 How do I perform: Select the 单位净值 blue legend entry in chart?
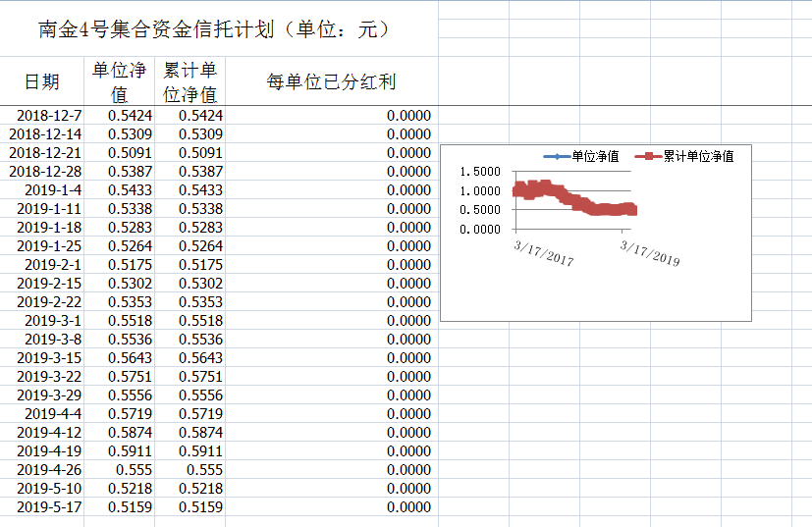coord(581,156)
